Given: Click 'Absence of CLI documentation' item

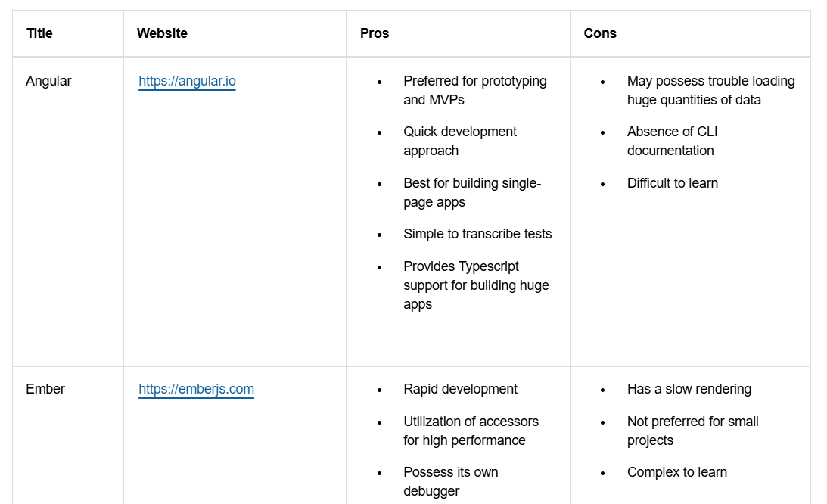Looking at the screenshot, I should pos(673,141).
